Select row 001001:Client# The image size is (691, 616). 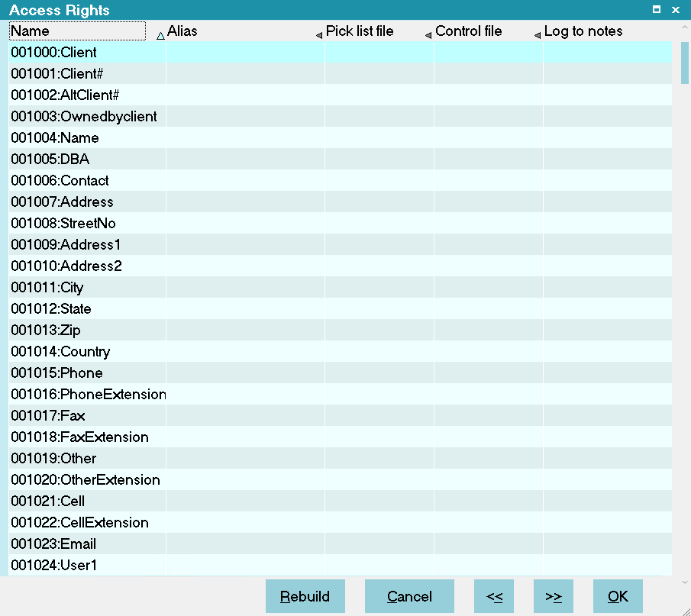coord(341,73)
